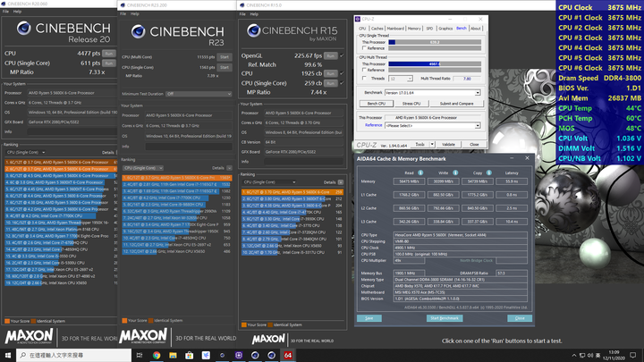The width and height of the screenshot is (644, 362).
Task: Switch to CPU-Z via its purple taskbar icon
Action: (239, 355)
